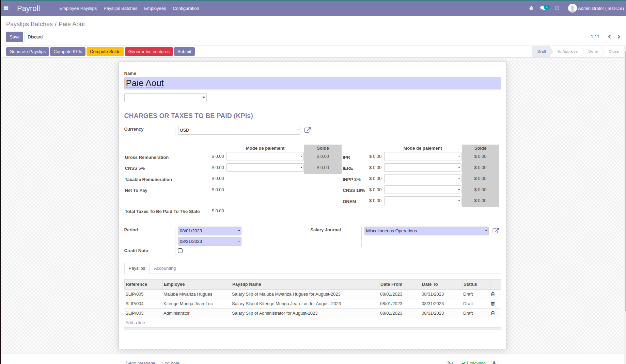Click the debug bug icon in header

click(x=531, y=8)
